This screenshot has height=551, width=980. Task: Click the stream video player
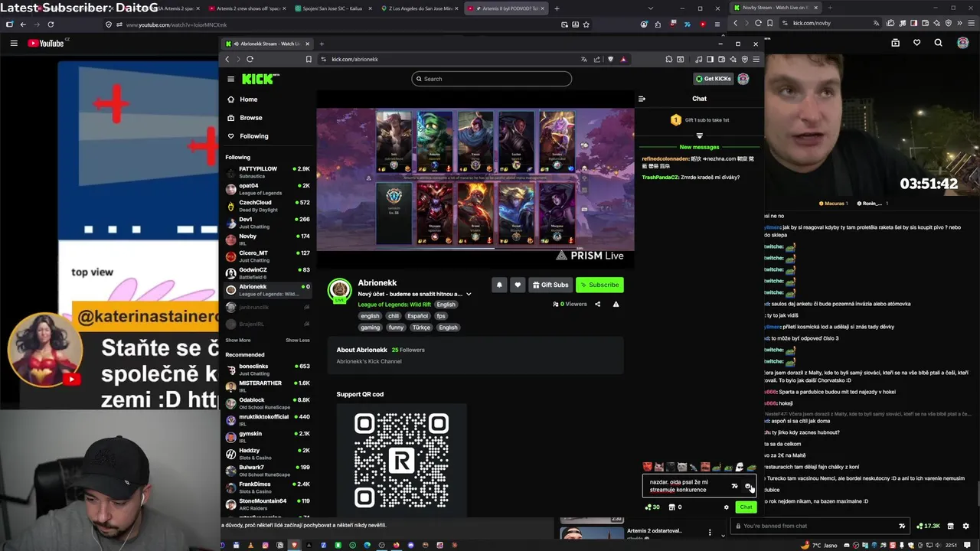[475, 179]
